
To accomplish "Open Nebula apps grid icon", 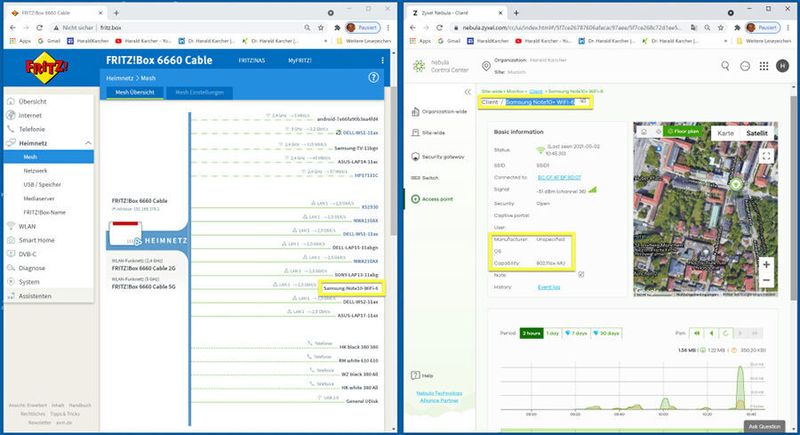I will point(764,66).
